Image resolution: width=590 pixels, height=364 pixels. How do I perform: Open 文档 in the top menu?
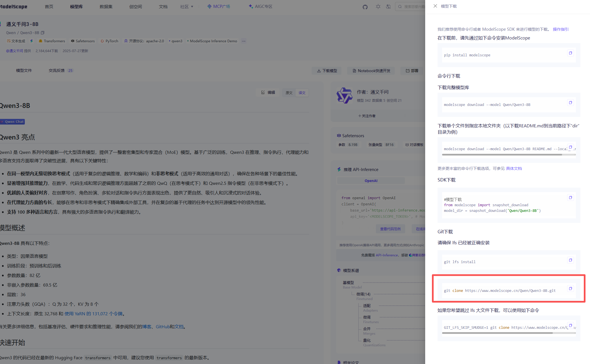click(x=163, y=6)
